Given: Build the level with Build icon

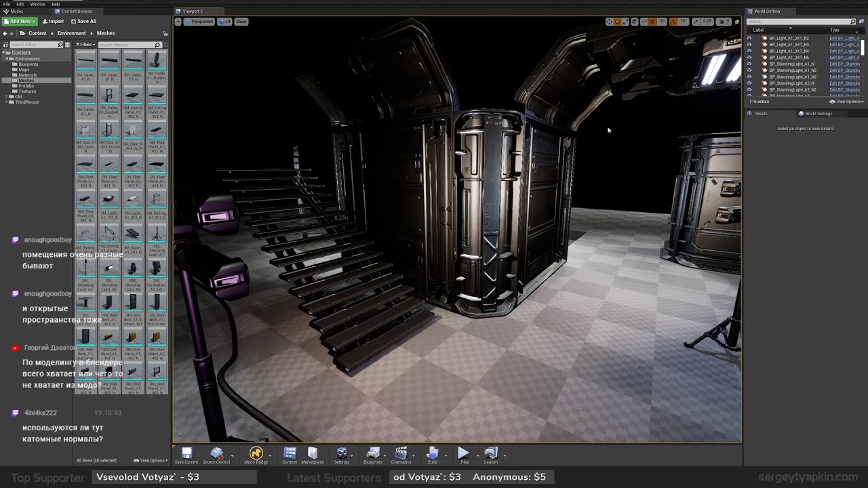Looking at the screenshot, I should (432, 455).
